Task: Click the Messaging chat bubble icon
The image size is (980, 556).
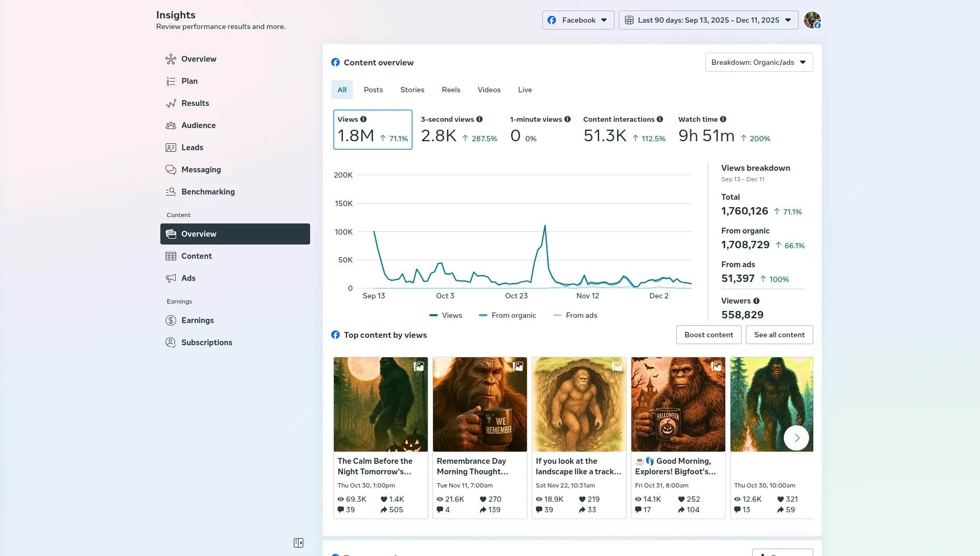Action: click(x=170, y=170)
